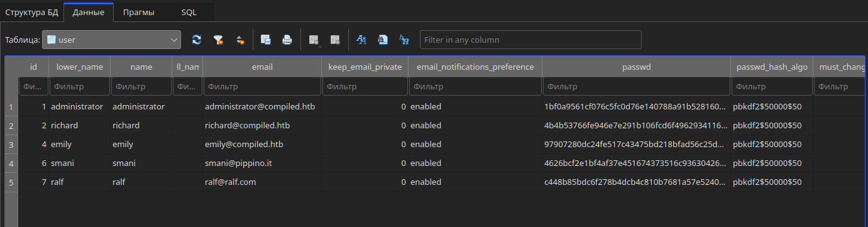Click the email column filter box
Image resolution: width=868 pixels, height=227 pixels.
coord(262,86)
